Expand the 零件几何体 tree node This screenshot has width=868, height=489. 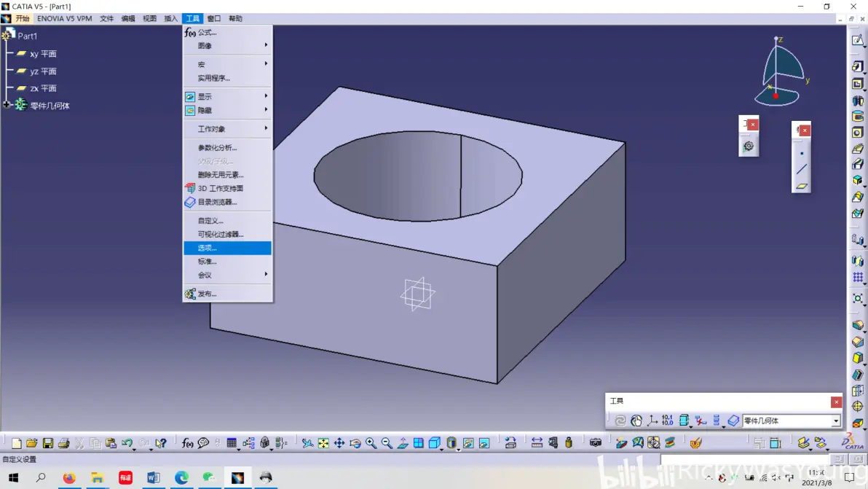pos(7,105)
